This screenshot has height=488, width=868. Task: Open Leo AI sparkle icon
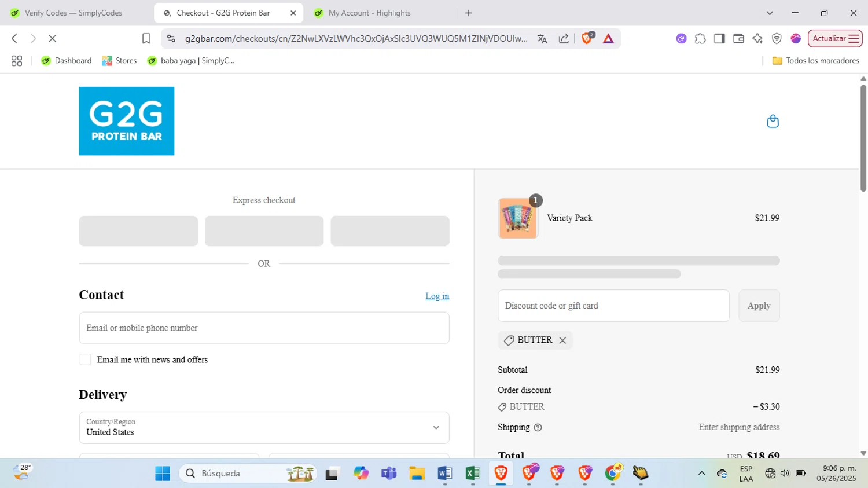click(757, 39)
